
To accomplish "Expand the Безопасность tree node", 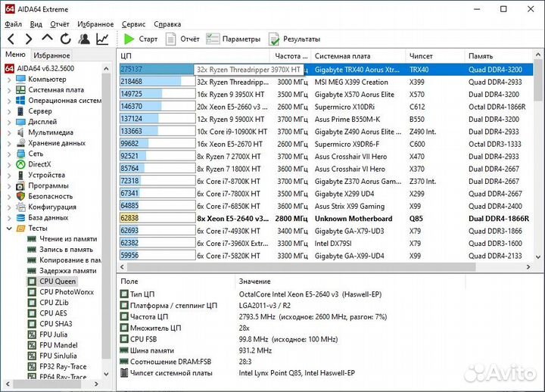I will pos(9,197).
